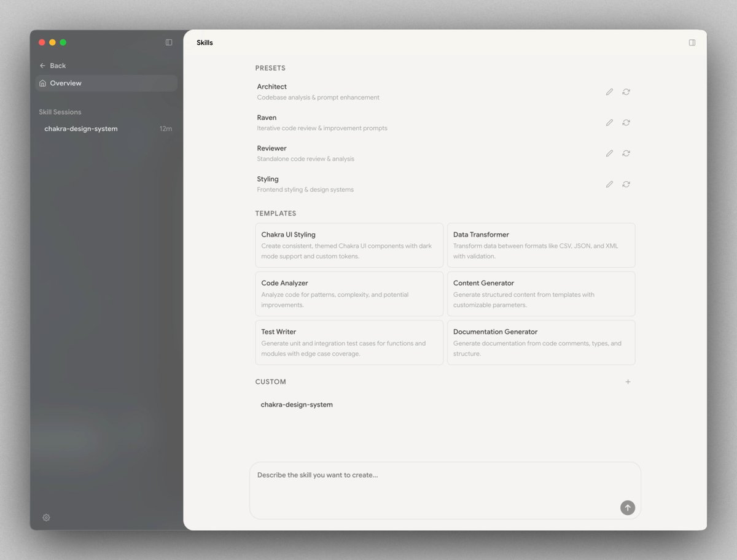
Task: Click the 12m timestamp in sidebar
Action: pos(166,129)
